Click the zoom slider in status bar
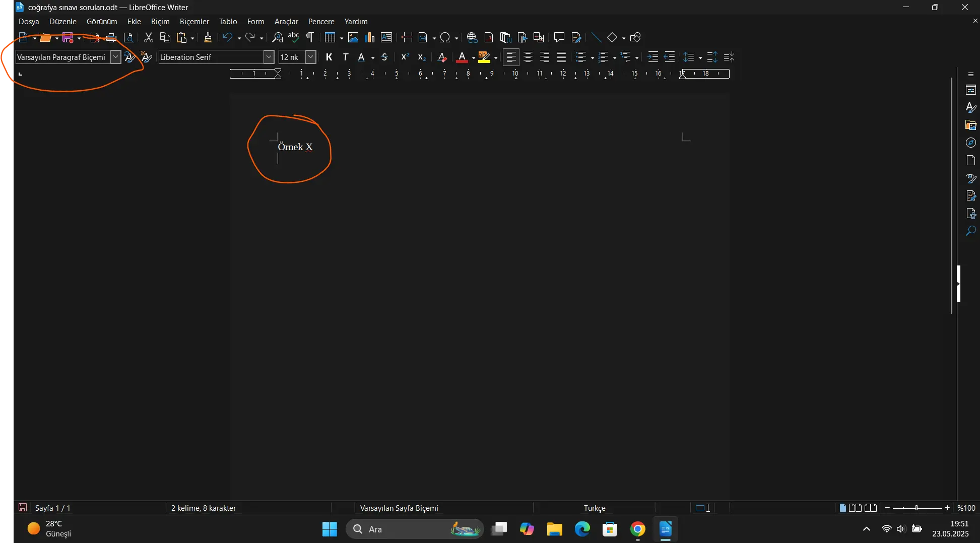 click(917, 508)
